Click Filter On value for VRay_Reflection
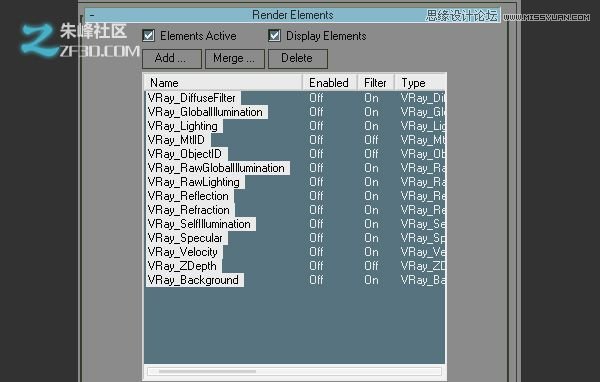The height and width of the screenshot is (382, 600). click(372, 196)
